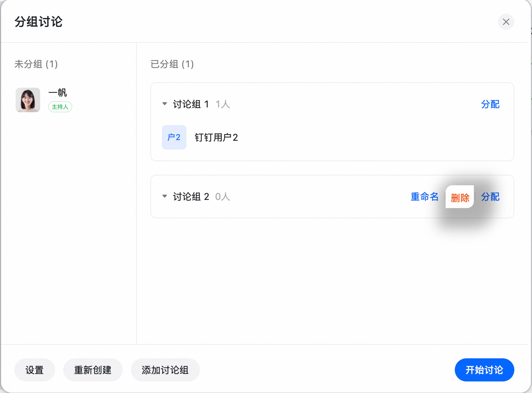Click the 已分组 (1) heading

pos(172,64)
